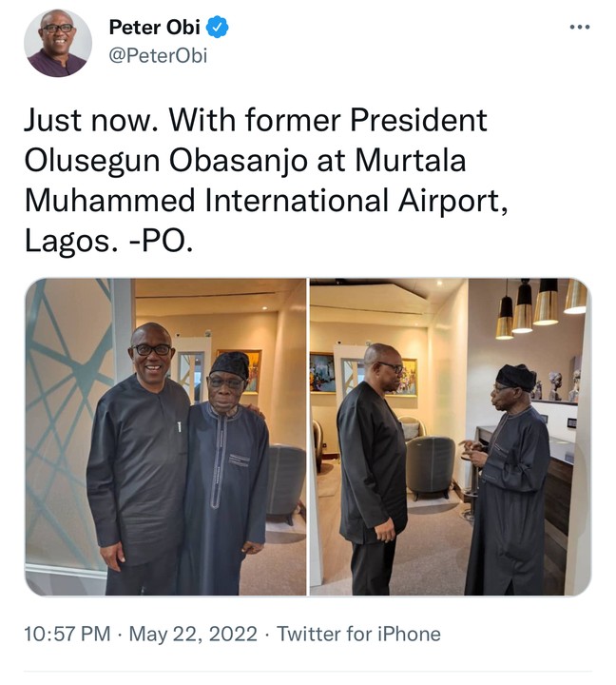
Task: Open Peter Obi's profile avatar
Action: point(58,43)
